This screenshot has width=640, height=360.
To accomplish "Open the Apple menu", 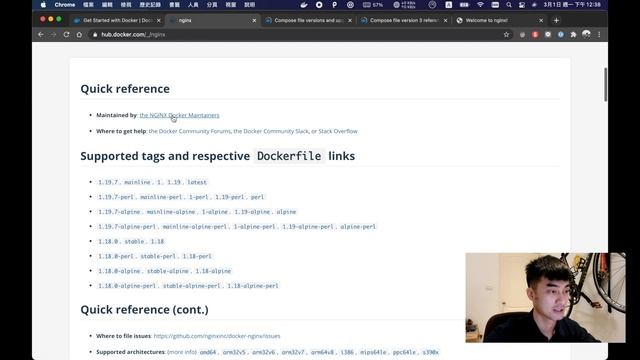I will click(x=44, y=5).
